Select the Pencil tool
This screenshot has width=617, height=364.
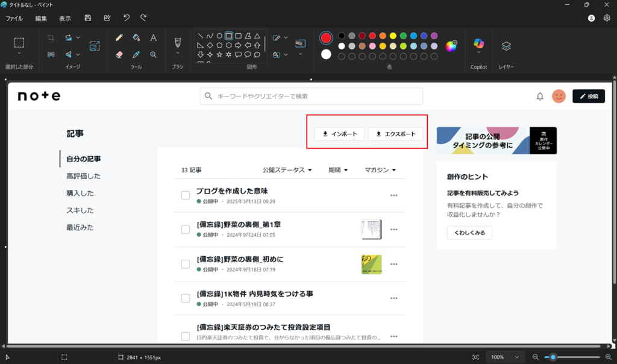[x=119, y=38]
